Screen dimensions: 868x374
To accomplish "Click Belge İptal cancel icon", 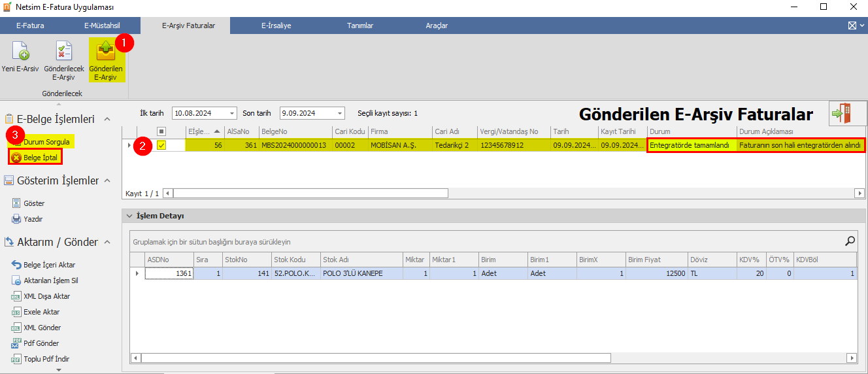I will (x=16, y=158).
